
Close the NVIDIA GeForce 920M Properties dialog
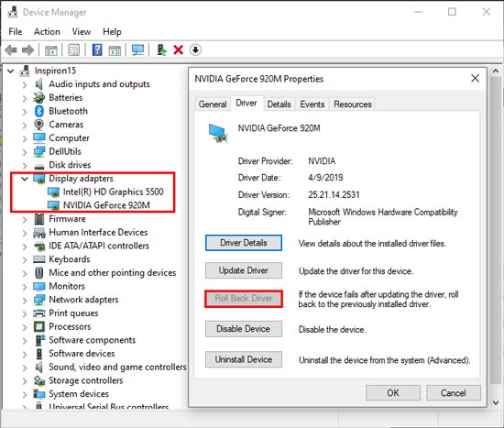(476, 78)
